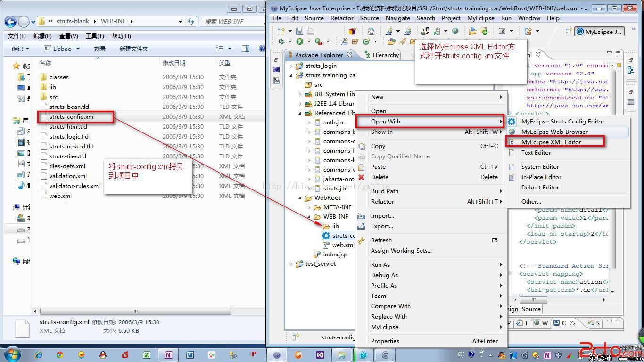Switch to Source tab below editor

531,309
